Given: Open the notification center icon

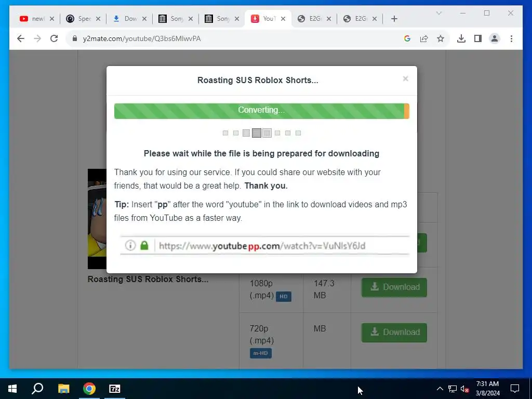Looking at the screenshot, I should pos(515,389).
